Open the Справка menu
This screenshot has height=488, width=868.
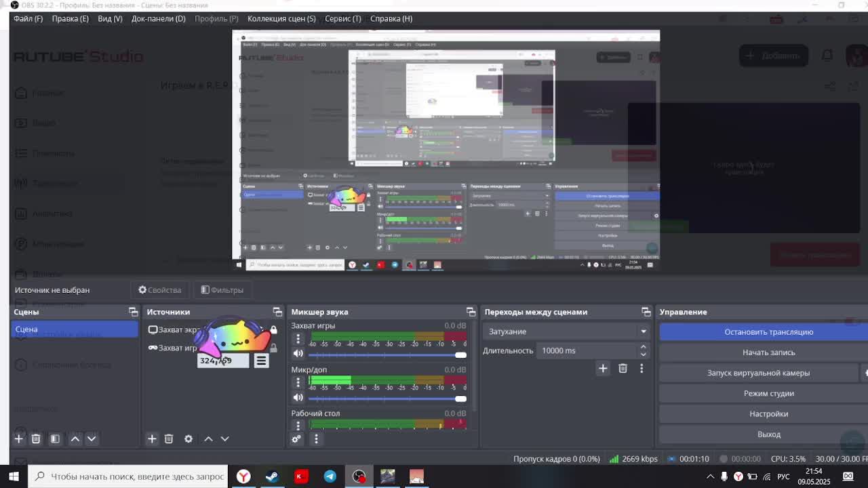click(391, 18)
